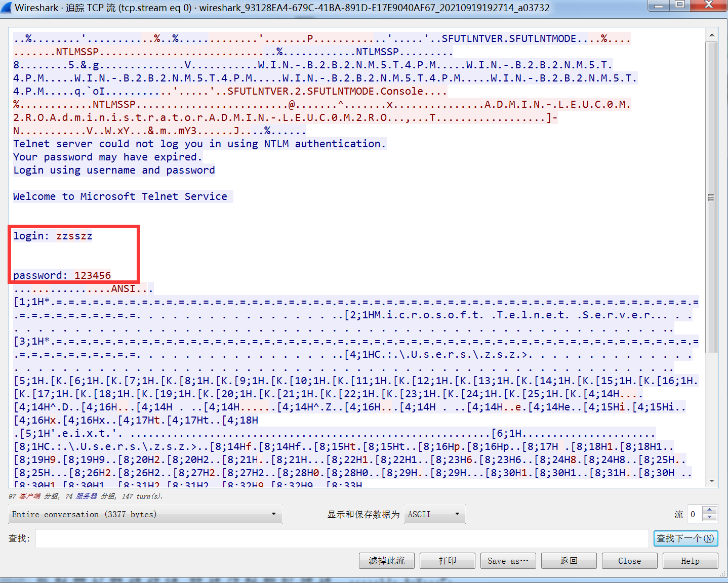Click the login username text zzsszz
Viewport: 728px width, 583px height.
(x=74, y=236)
